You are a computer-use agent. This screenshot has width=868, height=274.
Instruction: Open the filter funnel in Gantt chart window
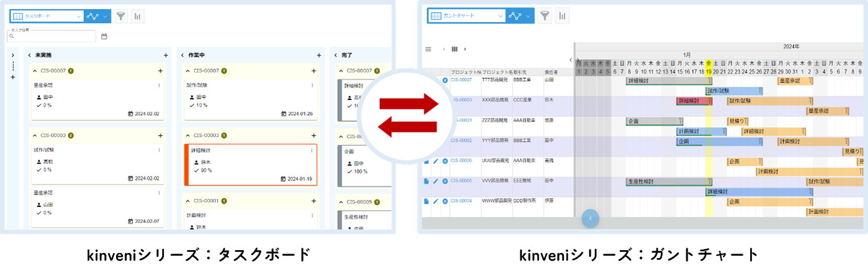pyautogui.click(x=545, y=16)
